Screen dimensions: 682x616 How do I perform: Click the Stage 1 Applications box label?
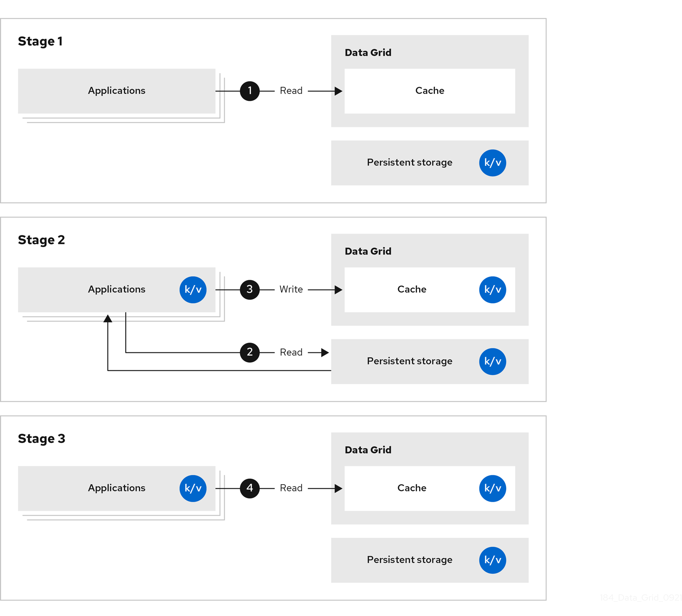coord(117,91)
